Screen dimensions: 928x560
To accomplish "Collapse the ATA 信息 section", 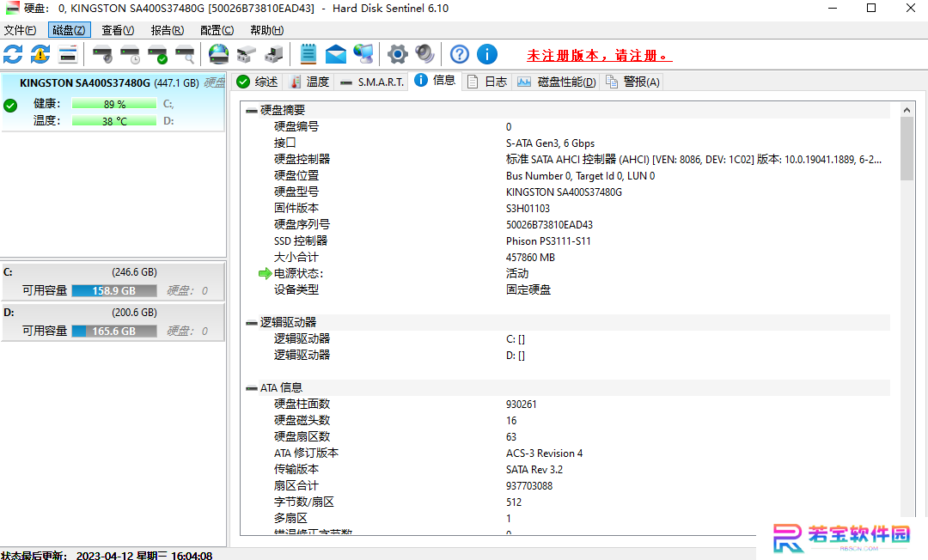I will [252, 388].
